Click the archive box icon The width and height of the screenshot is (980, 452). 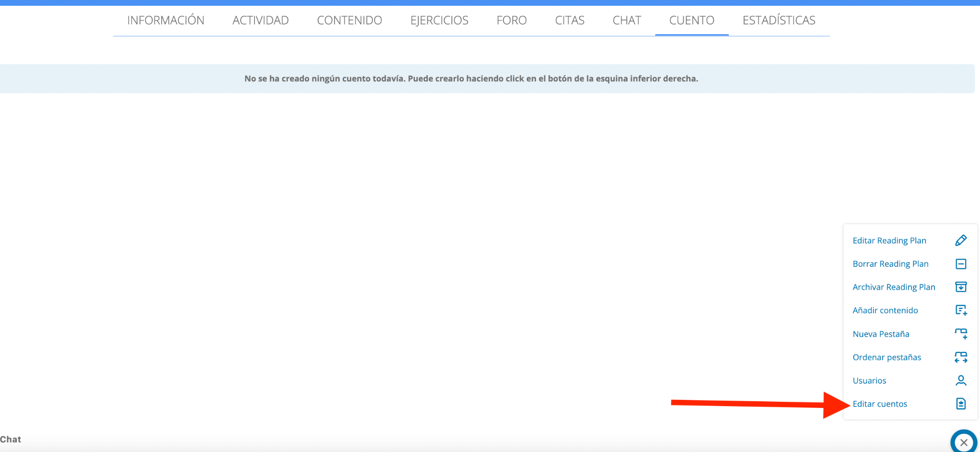click(x=961, y=287)
